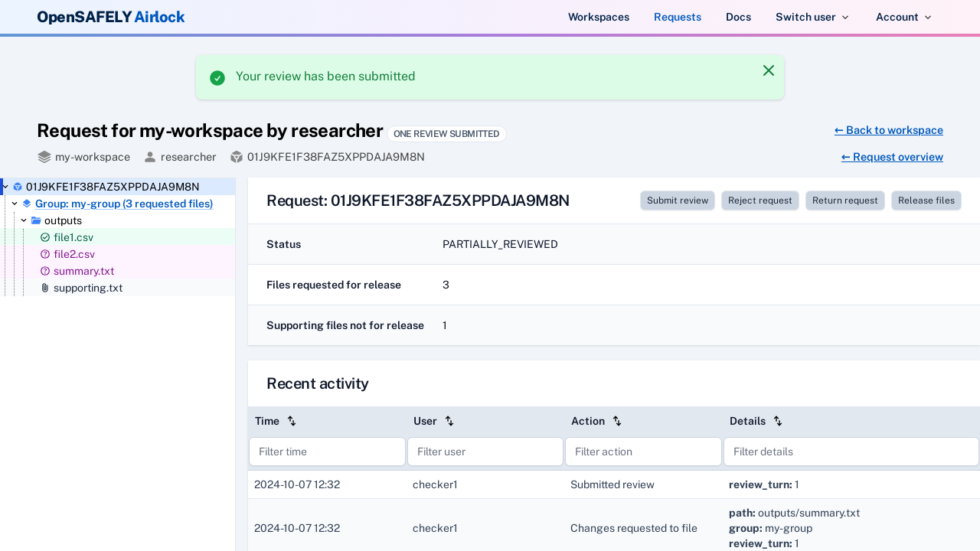Click the Release files button
The width and height of the screenshot is (980, 551).
(926, 201)
